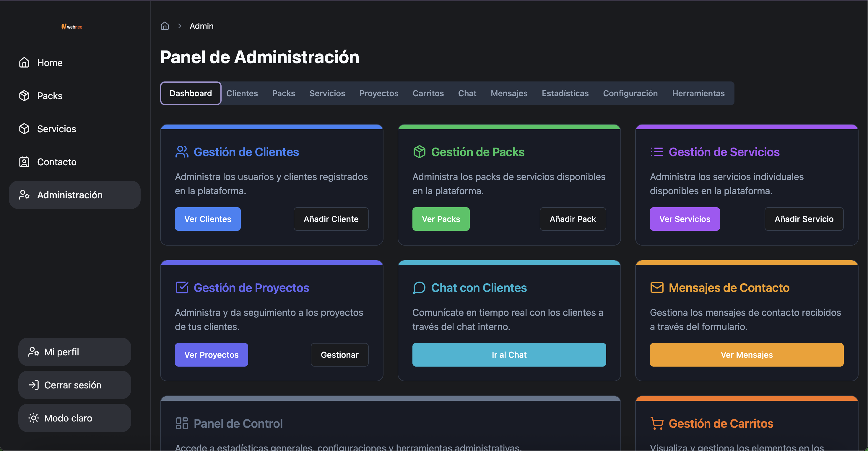Open Mi perfil label
The width and height of the screenshot is (868, 451).
point(62,352)
